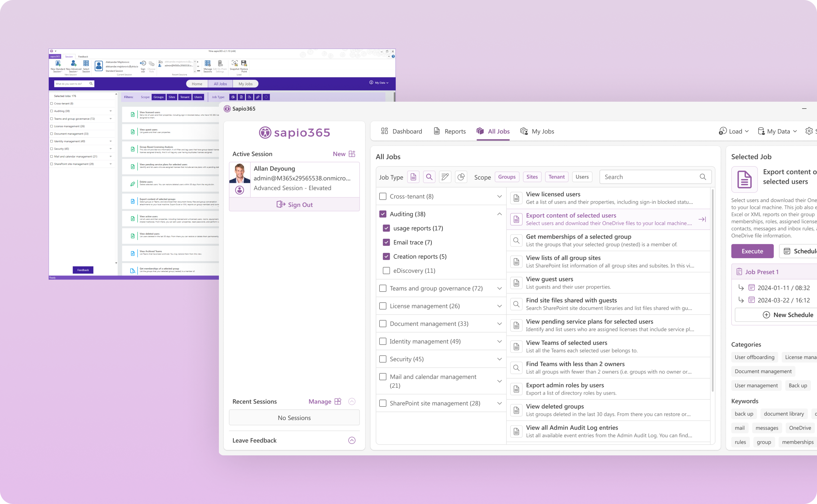Click the Manage recent sessions icon

click(338, 401)
